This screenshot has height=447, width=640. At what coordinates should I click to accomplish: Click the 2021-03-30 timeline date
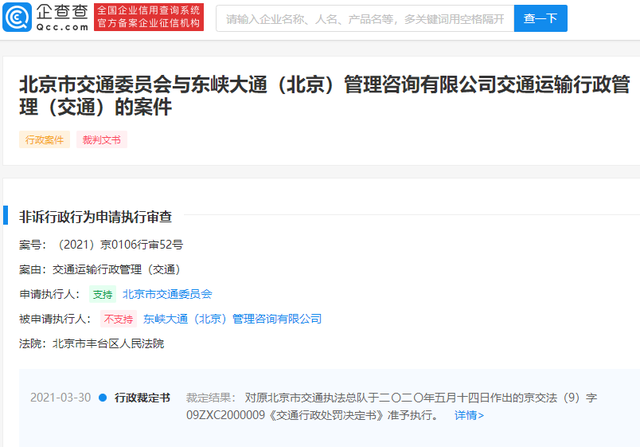pos(60,398)
